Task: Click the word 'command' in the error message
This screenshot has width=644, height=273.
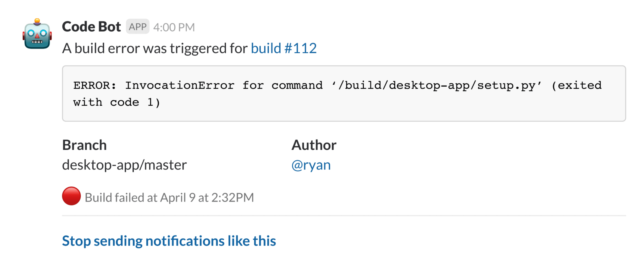Action: [297, 85]
